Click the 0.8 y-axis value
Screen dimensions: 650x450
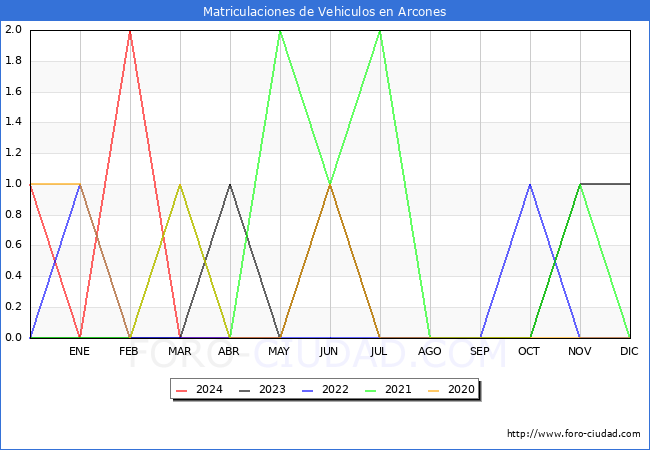[13, 214]
